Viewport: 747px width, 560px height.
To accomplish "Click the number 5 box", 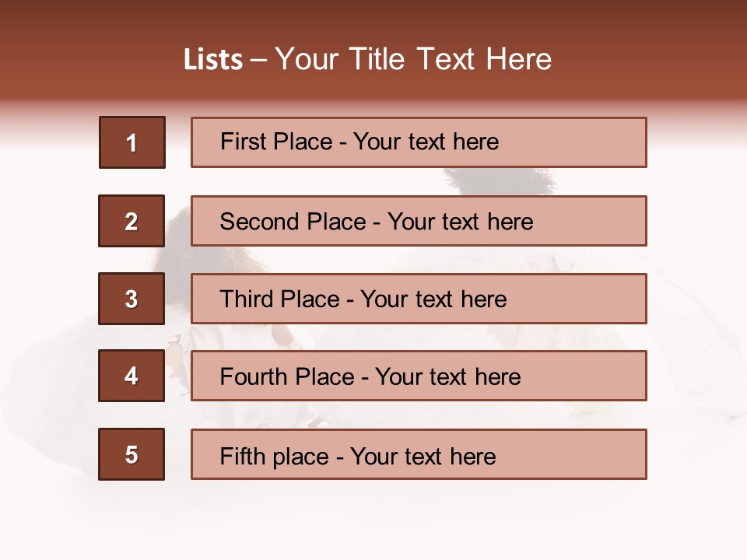I will [x=132, y=454].
